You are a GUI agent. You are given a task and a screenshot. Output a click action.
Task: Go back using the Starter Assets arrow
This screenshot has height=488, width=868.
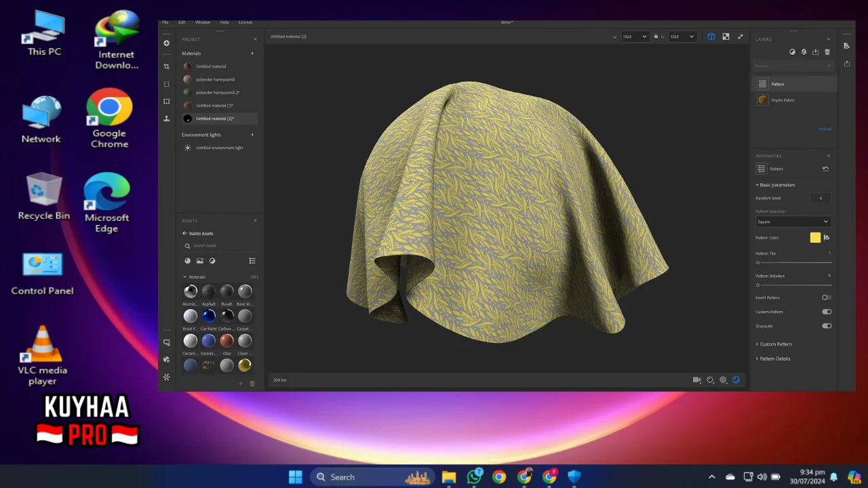pyautogui.click(x=184, y=233)
